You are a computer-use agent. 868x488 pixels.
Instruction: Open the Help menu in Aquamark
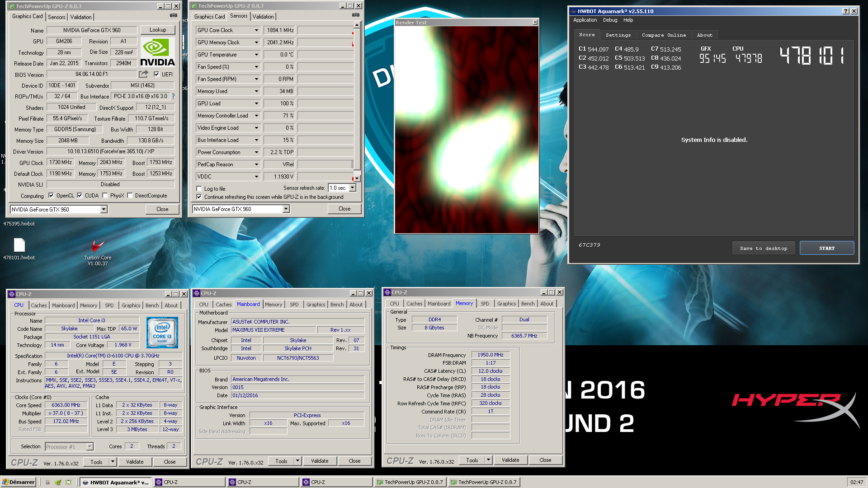[x=628, y=20]
